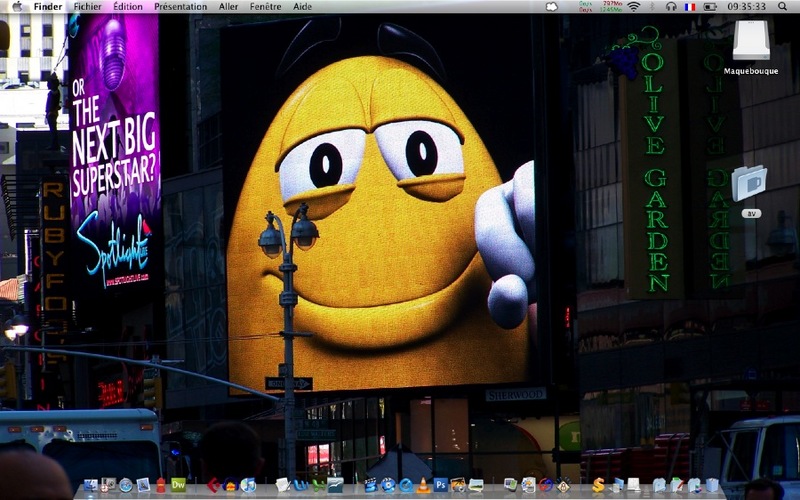Open Spotlight search magnifier
Image resolution: width=800 pixels, height=500 pixels.
coord(782,7)
